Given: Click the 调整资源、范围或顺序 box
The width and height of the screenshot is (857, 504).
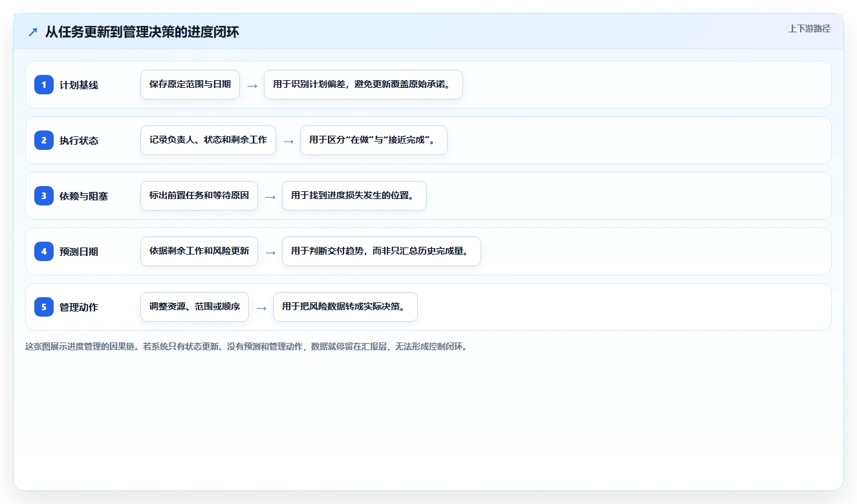Looking at the screenshot, I should coord(195,307).
